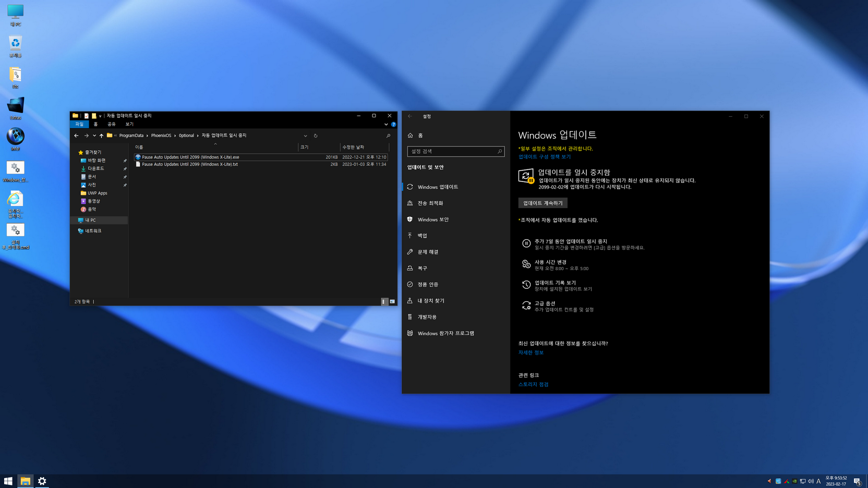The image size is (868, 488).
Task: Open the recent locations dropdown in File Explorer
Action: tap(94, 136)
